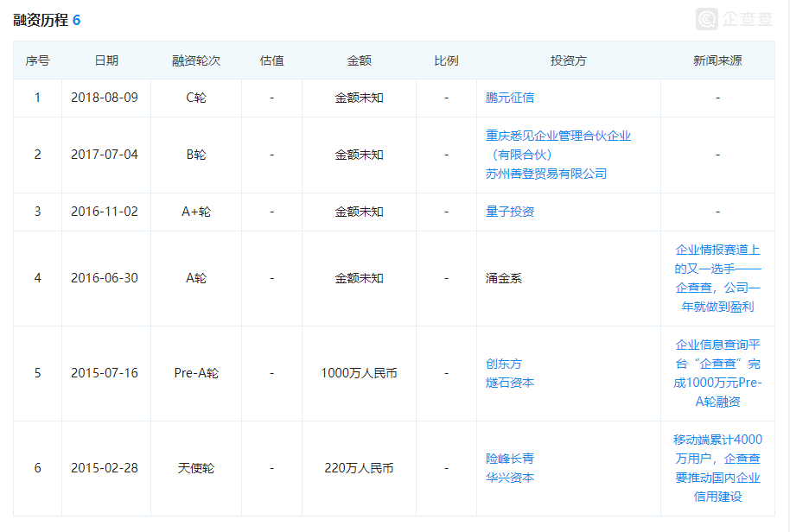This screenshot has height=532, width=790.
Task: Open news article 移动端累计4000万用户
Action: [x=717, y=468]
